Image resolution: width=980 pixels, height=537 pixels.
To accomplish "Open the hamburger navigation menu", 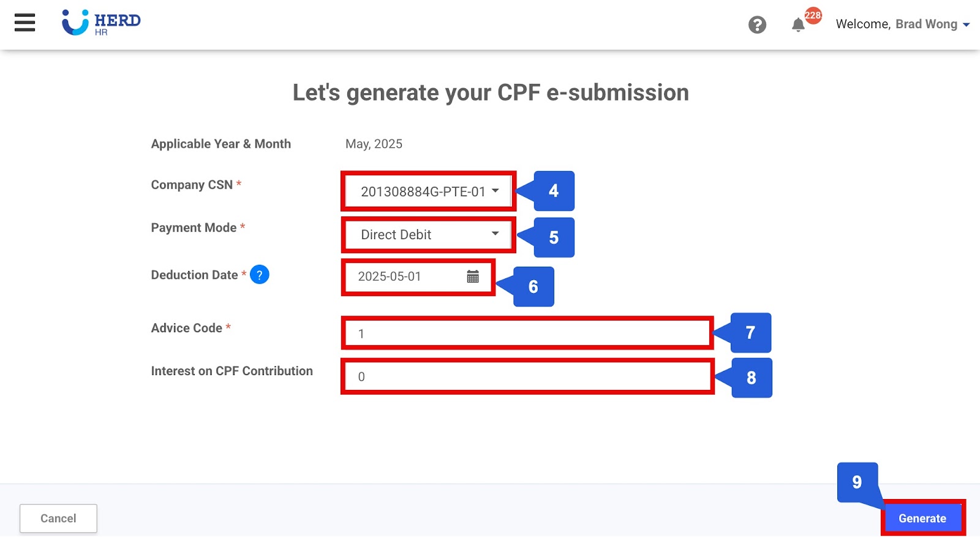I will click(x=24, y=23).
